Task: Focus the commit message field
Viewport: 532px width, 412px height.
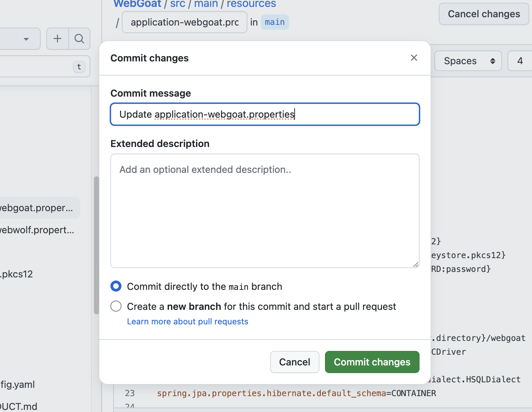Action: click(x=265, y=114)
